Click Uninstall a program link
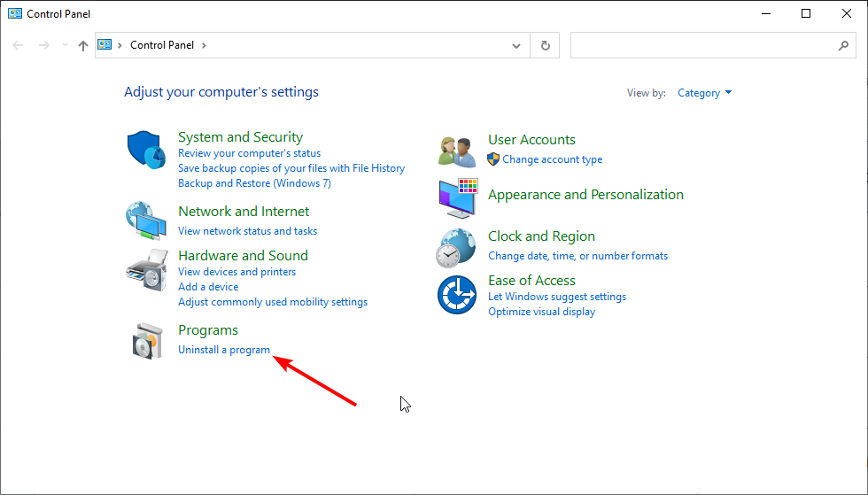868x495 pixels. [224, 350]
